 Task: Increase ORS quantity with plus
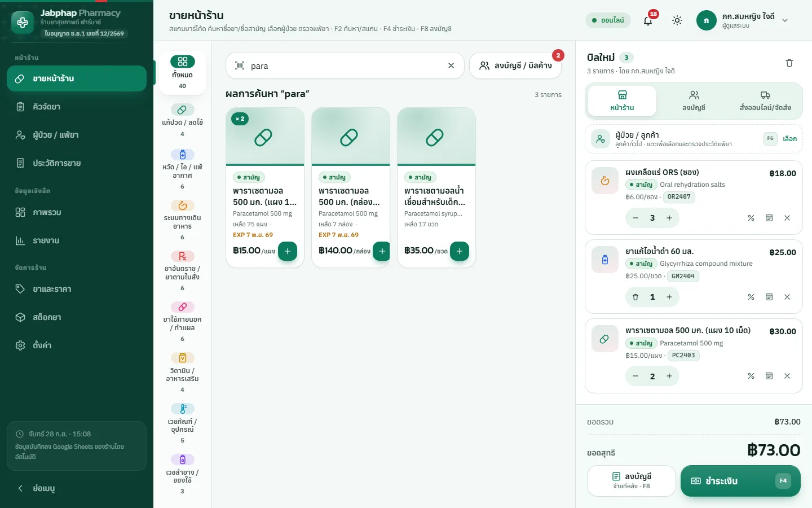click(x=669, y=218)
